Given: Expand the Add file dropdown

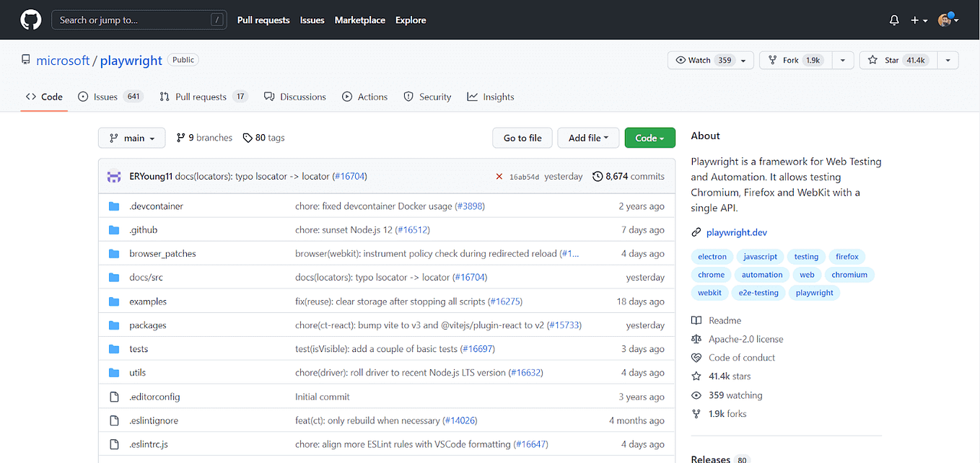Looking at the screenshot, I should pyautogui.click(x=588, y=137).
